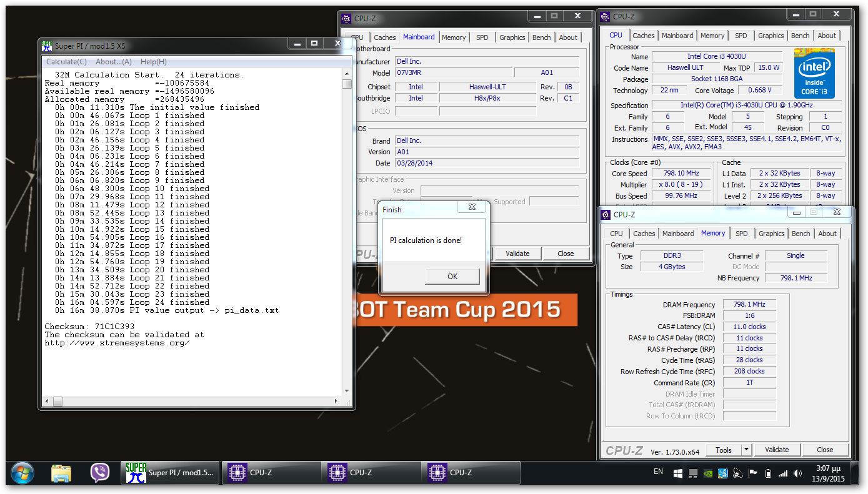Click Close in CPU-Z Mainboard window
This screenshot has width=868, height=494.
566,254
